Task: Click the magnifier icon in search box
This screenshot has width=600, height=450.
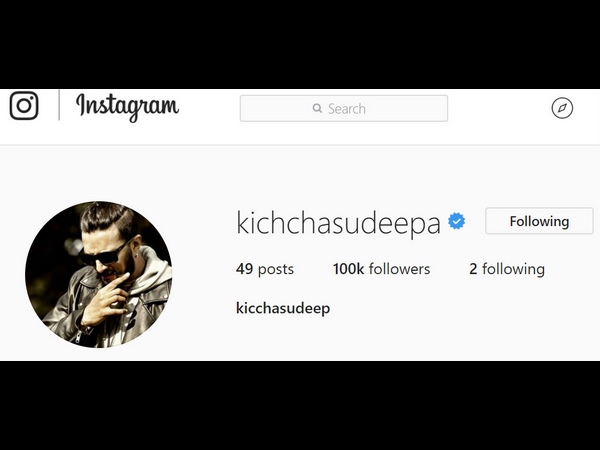Action: click(x=317, y=108)
